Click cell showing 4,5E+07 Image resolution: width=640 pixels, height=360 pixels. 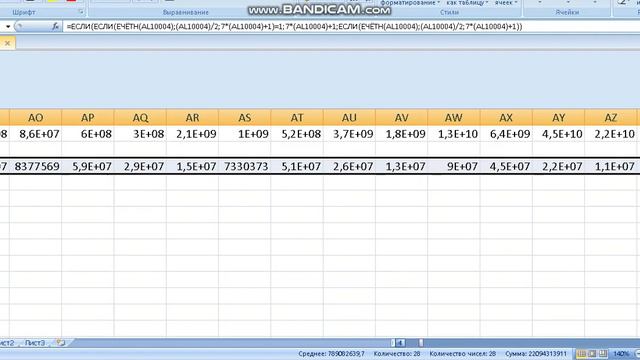point(506,166)
